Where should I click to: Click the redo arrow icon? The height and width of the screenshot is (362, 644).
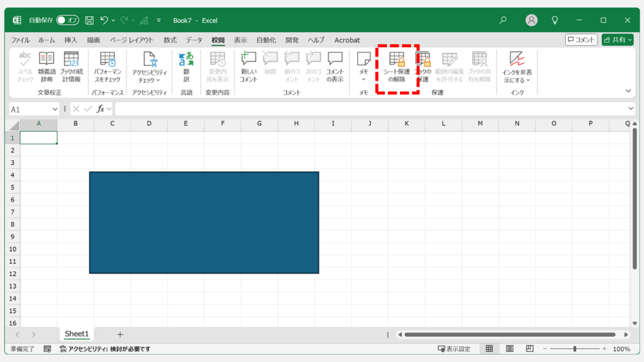(x=124, y=20)
